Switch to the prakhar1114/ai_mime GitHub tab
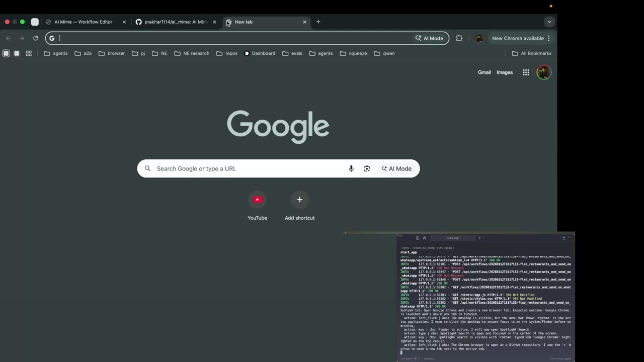Image resolution: width=644 pixels, height=362 pixels. coord(176,22)
